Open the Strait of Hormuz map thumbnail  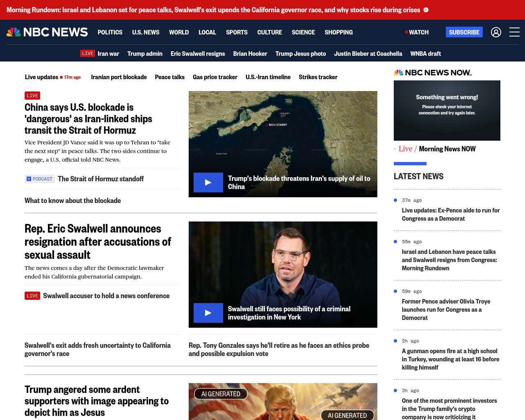coord(283,131)
